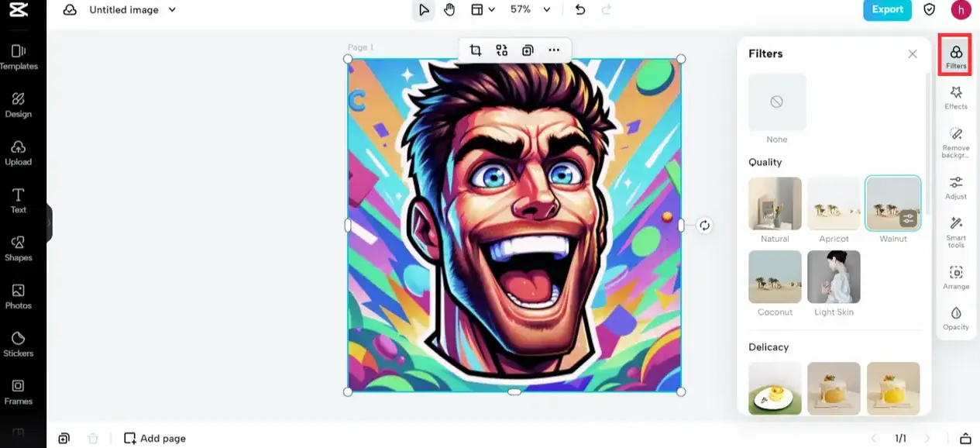The image size is (980, 448).
Task: Click the CapCut logo home icon
Action: (19, 10)
